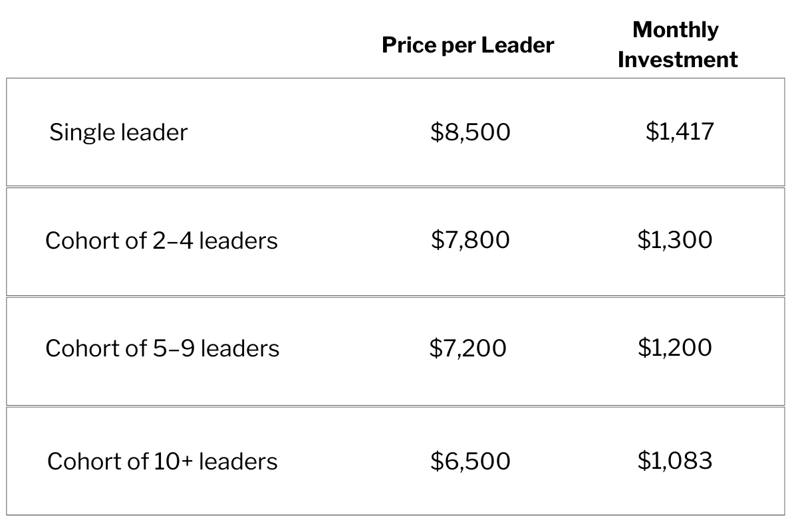Viewport: 798px width, 532px height.
Task: Click the word Single in first row
Action: coord(82,132)
